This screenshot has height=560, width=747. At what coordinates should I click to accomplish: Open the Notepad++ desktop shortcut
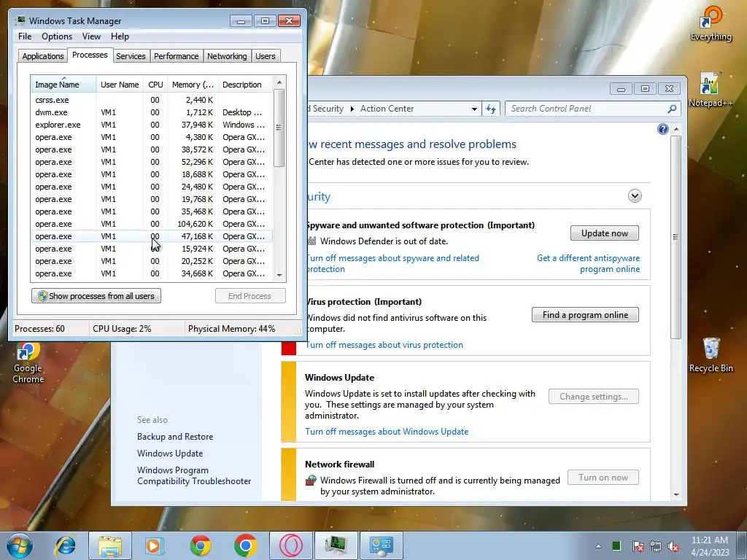click(x=711, y=90)
